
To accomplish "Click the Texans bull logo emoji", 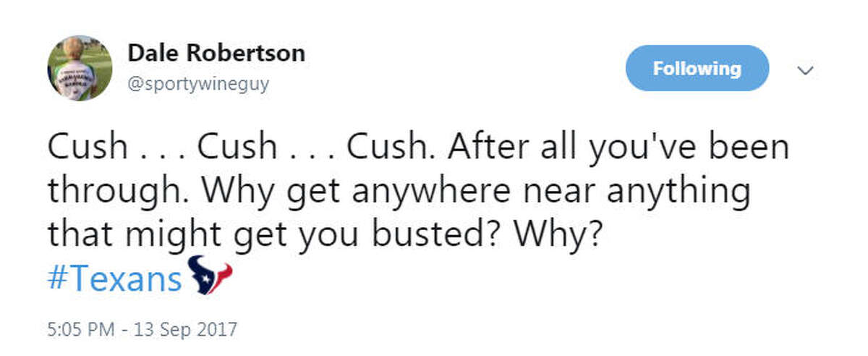I will click(210, 276).
